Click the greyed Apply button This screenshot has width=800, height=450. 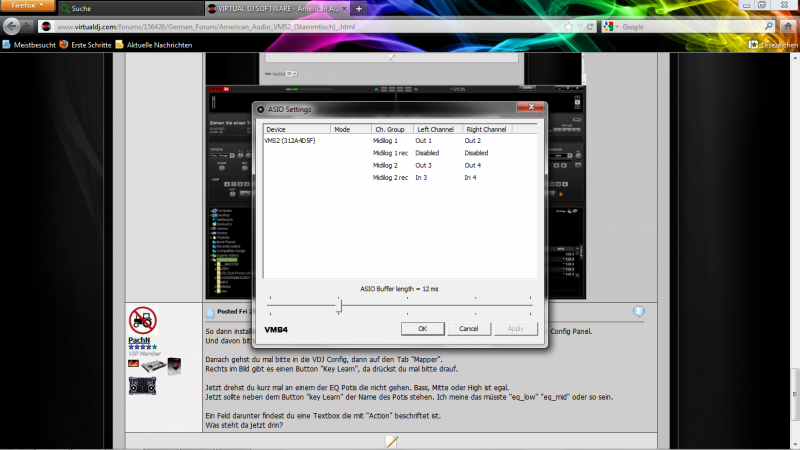515,329
